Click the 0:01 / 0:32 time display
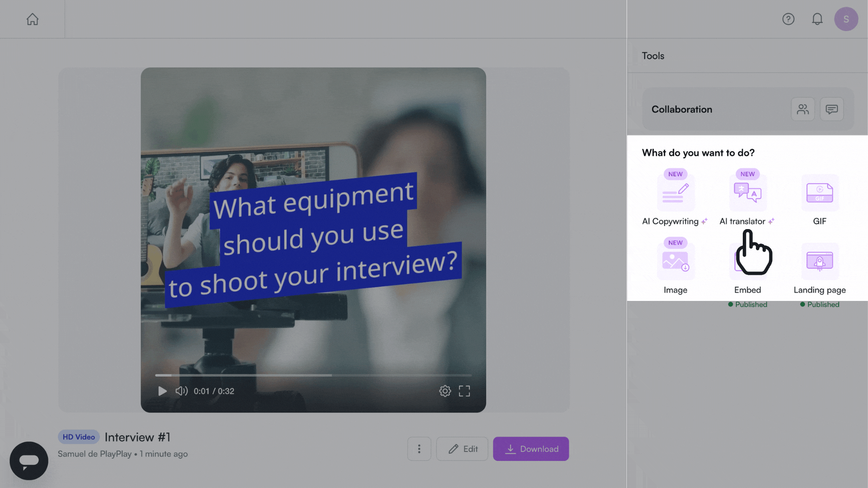Screen dimensions: 868x488 click(214, 391)
